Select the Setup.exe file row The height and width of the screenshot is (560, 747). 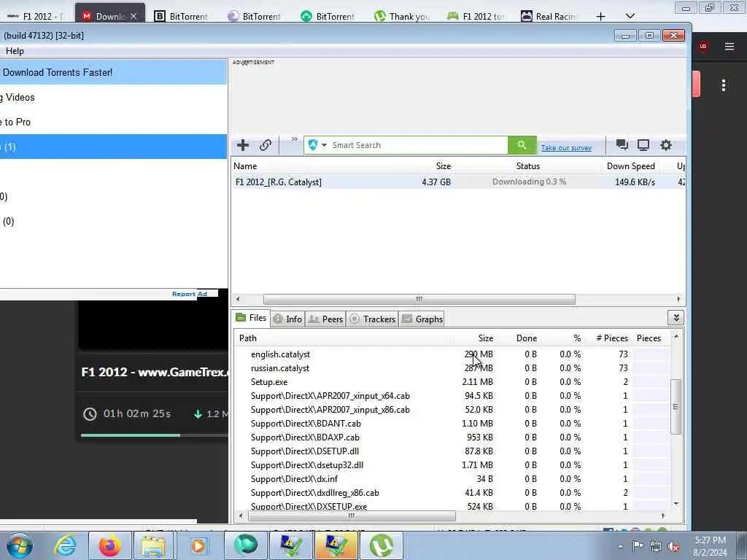[x=452, y=382]
